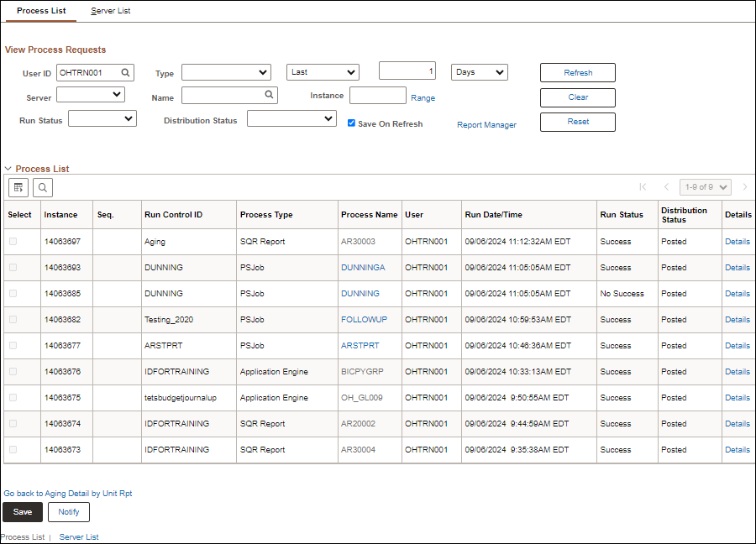This screenshot has height=544, width=756.
Task: Open the 1-9 of 9 rows selector
Action: (x=706, y=187)
